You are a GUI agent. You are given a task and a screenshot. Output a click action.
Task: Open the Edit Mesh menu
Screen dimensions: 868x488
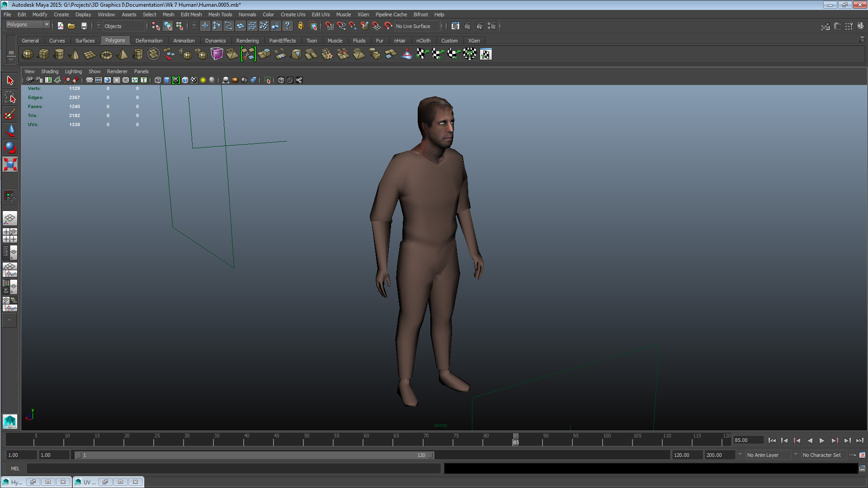pyautogui.click(x=191, y=14)
